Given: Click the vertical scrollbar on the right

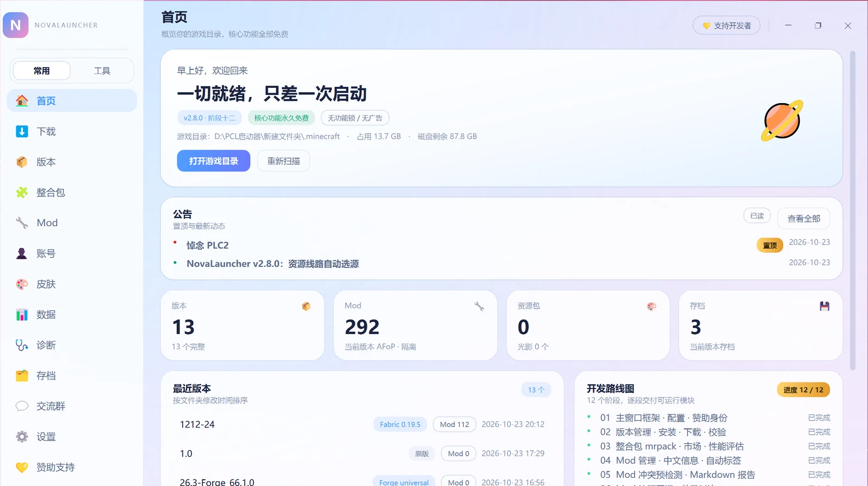Looking at the screenshot, I should pos(852,210).
